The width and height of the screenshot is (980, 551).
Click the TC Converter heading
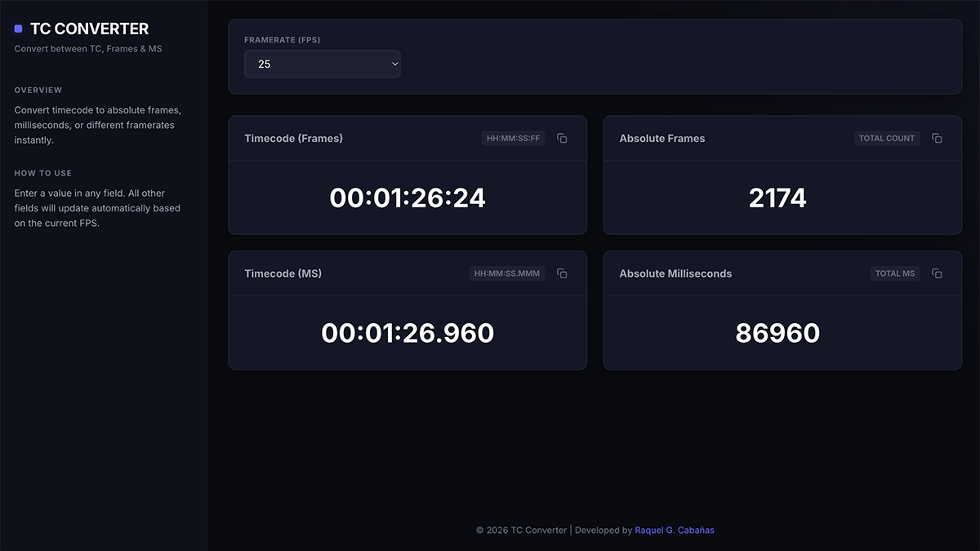tap(88, 29)
